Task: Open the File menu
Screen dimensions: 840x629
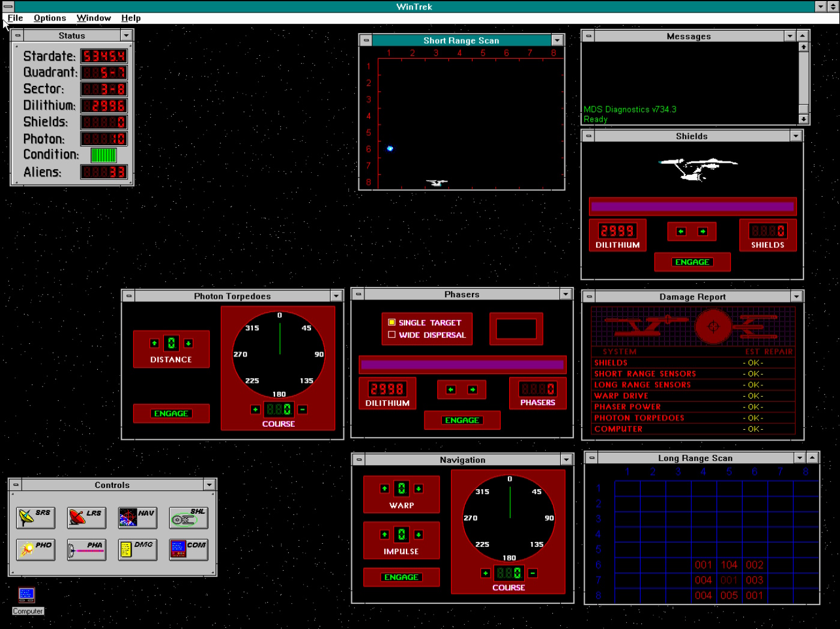Action: tap(16, 18)
